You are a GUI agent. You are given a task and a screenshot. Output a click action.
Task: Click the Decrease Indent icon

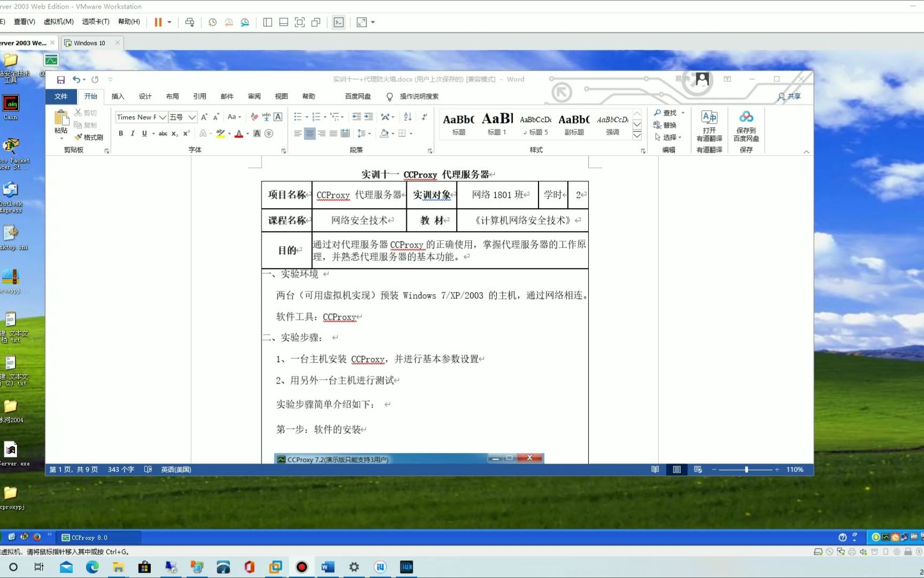point(357,117)
